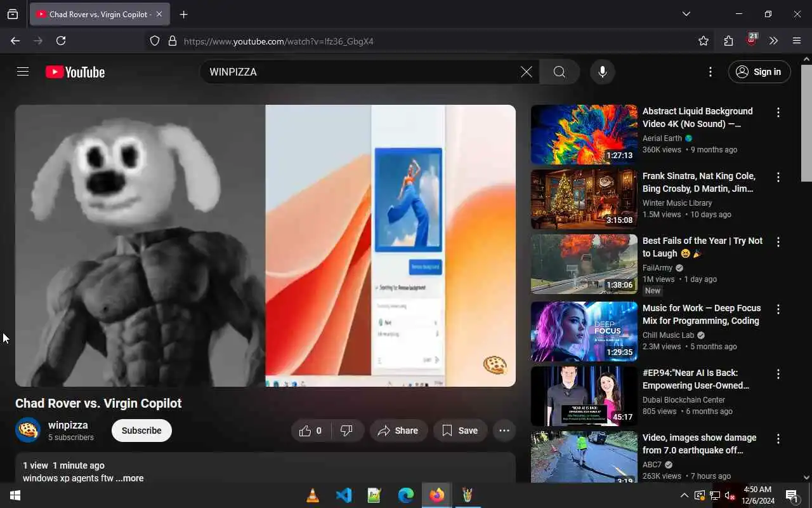Image resolution: width=812 pixels, height=508 pixels.
Task: Open the Music for Work Deep Focus title
Action: tap(702, 314)
